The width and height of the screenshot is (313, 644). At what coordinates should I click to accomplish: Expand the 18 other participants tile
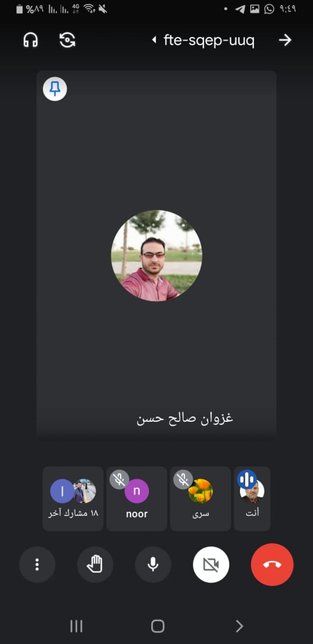[73, 499]
